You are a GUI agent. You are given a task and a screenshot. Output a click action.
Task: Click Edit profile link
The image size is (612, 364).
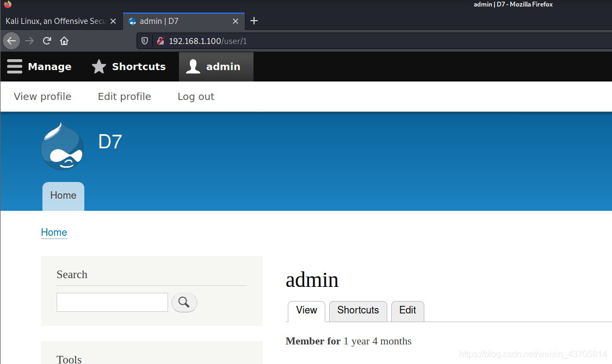pos(125,97)
